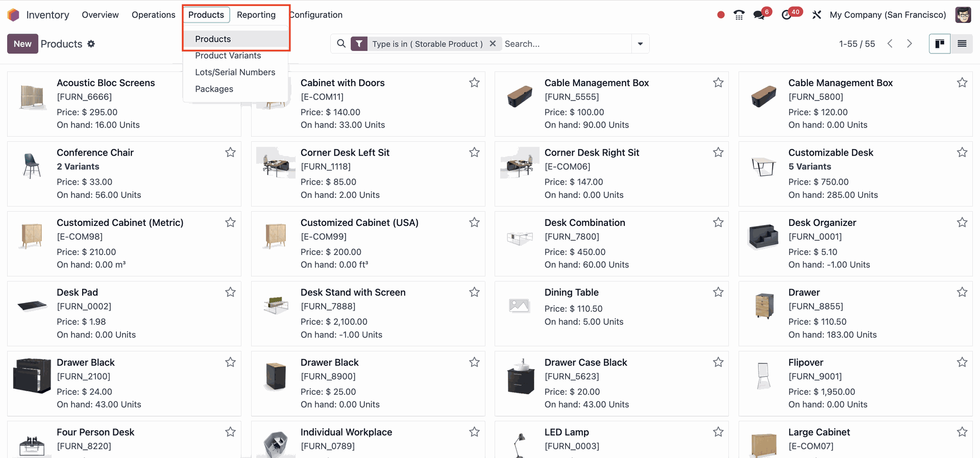Expand the search options dropdown arrow

(640, 44)
